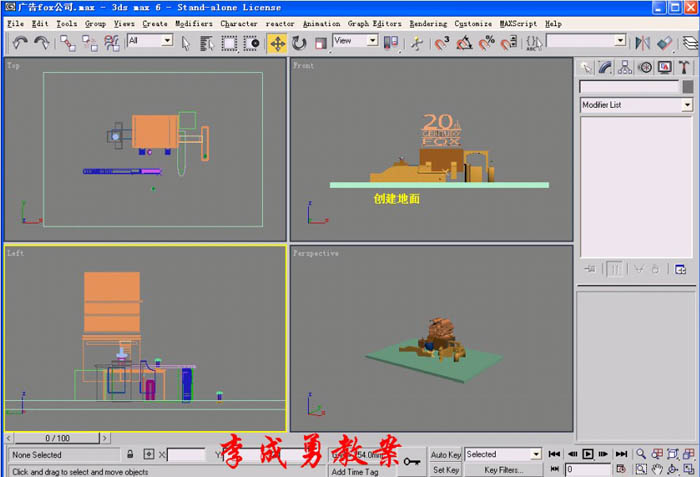The height and width of the screenshot is (477, 700).
Task: Toggle the Percent Snap icon
Action: (486, 43)
